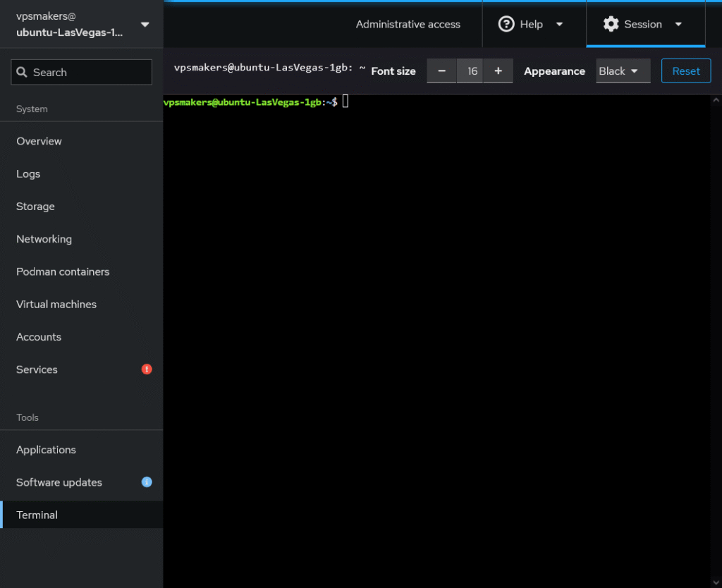
Task: Expand the Help menu arrow
Action: click(559, 25)
